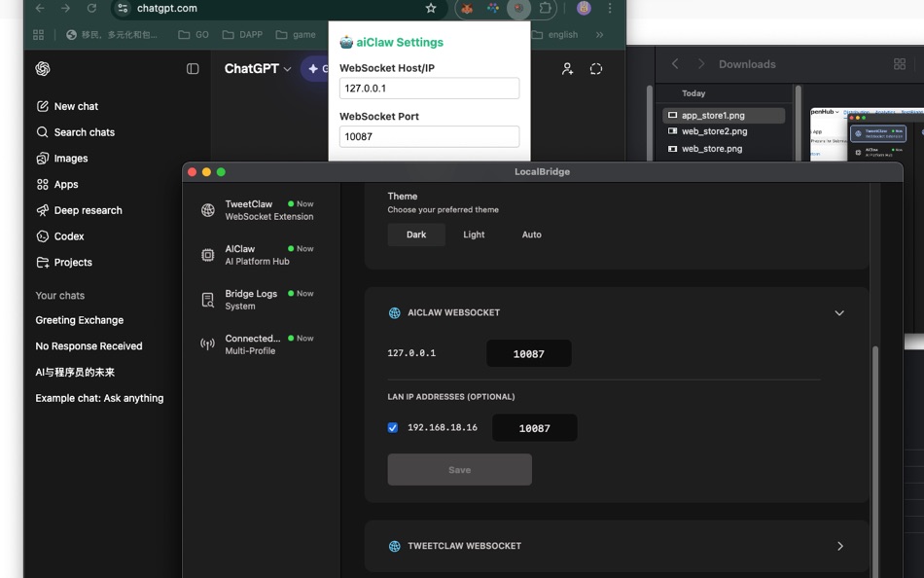This screenshot has width=924, height=578.
Task: Open the aiClaw extension icon in toolbar
Action: tap(518, 8)
